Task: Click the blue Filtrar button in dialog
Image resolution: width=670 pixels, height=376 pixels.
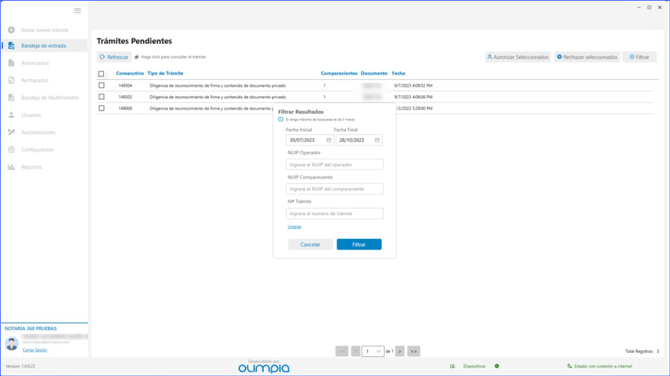Action: coord(359,244)
